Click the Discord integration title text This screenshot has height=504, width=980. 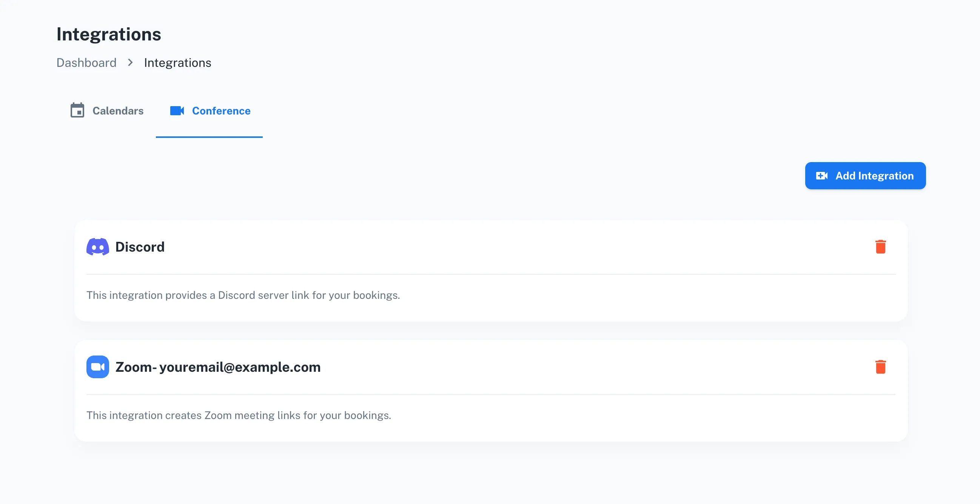coord(140,247)
